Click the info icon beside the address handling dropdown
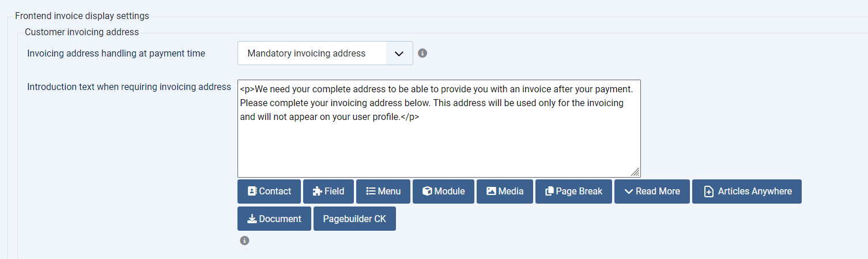868x259 pixels. (422, 53)
